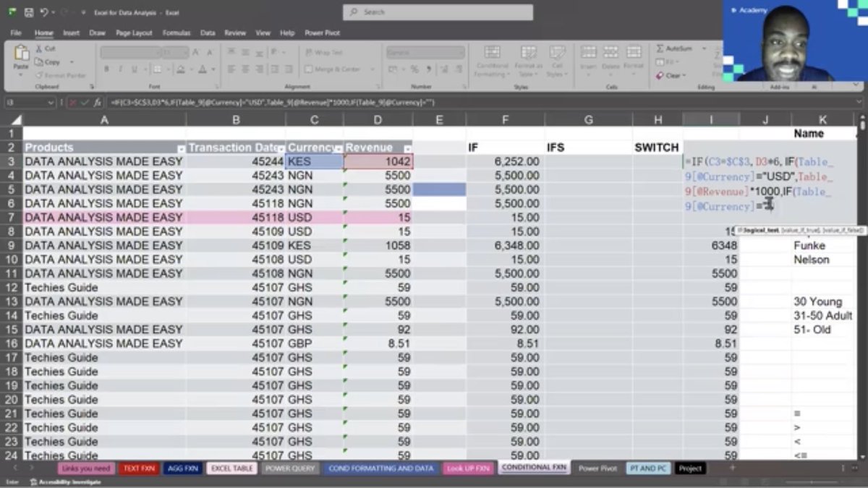Select the pink USD cell in row 7
The image size is (868, 488).
click(x=314, y=218)
